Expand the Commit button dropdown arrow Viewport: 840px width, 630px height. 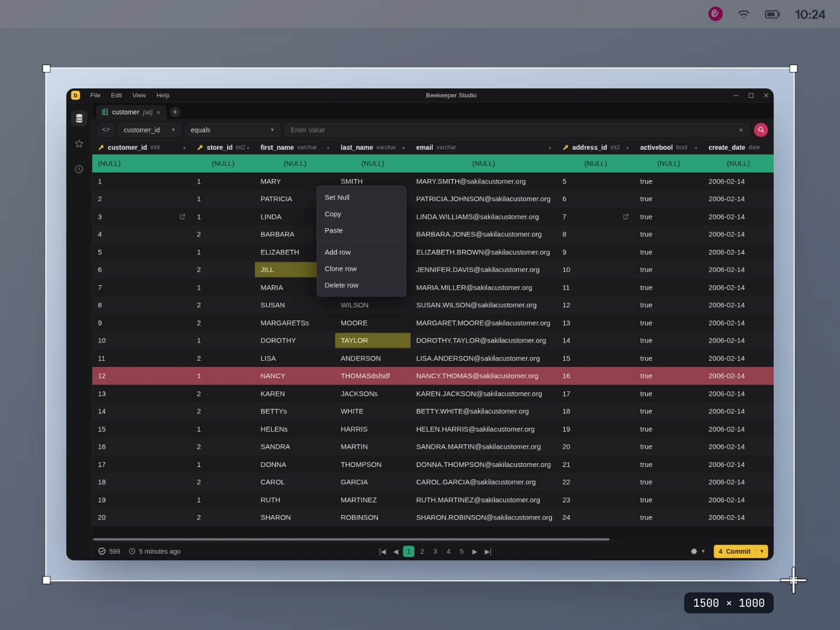[762, 552]
